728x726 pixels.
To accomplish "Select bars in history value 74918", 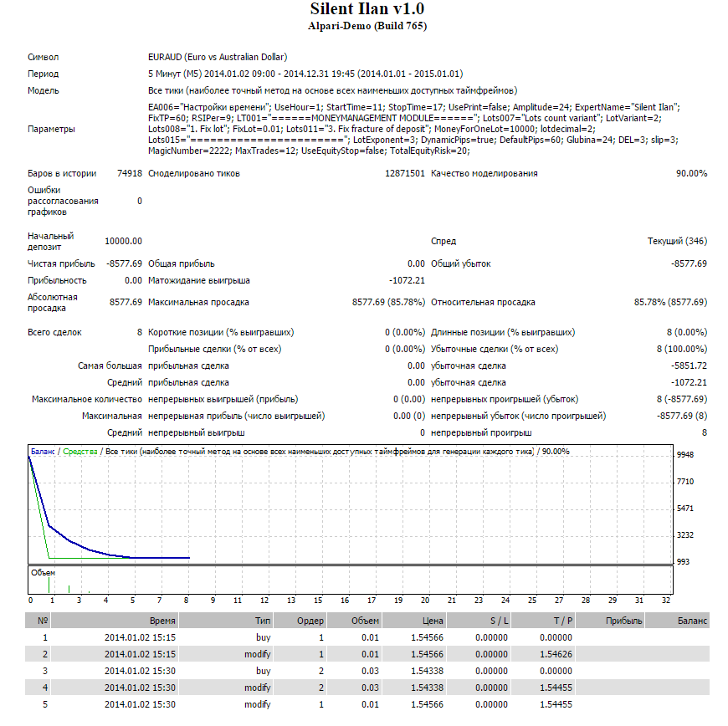I will 130,173.
